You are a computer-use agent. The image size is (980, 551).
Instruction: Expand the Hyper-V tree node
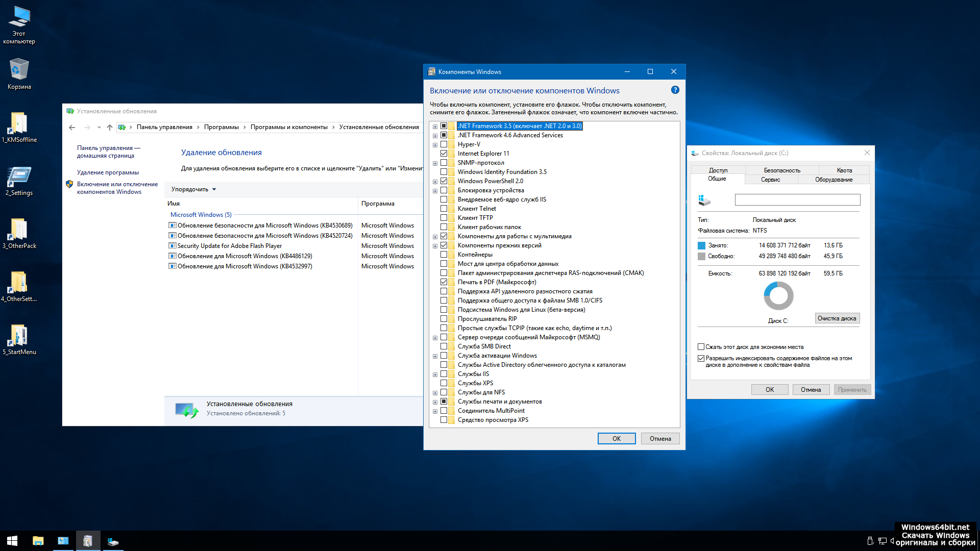435,145
